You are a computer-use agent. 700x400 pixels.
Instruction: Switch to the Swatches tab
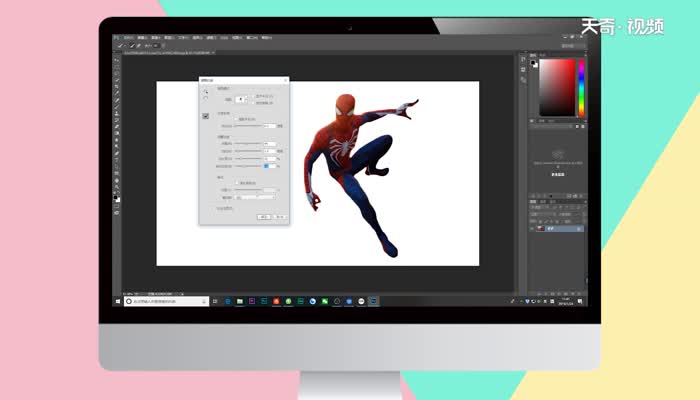pos(543,55)
